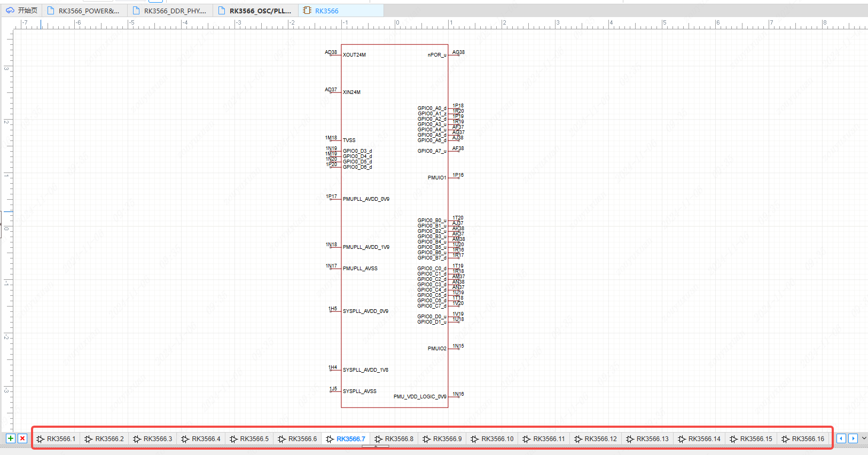Switch to the RK3566_POWER& document tab

click(x=83, y=11)
